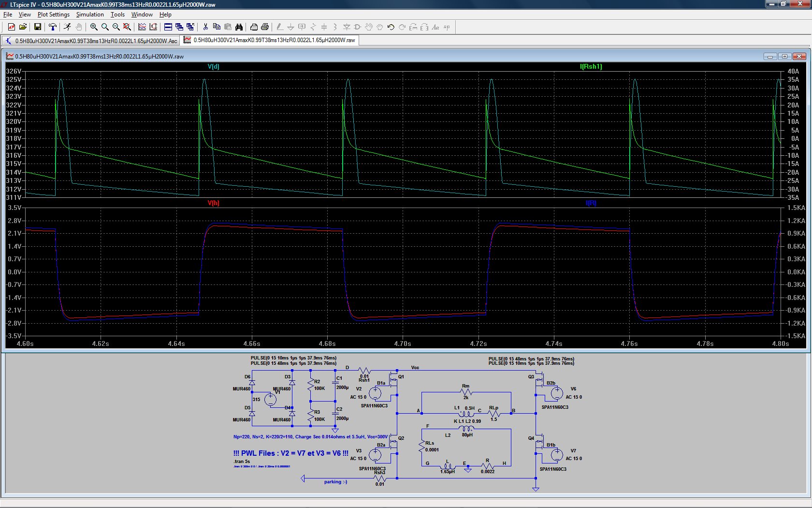This screenshot has width=812, height=508.
Task: Click the Text 'Aa' tool icon
Action: point(435,27)
